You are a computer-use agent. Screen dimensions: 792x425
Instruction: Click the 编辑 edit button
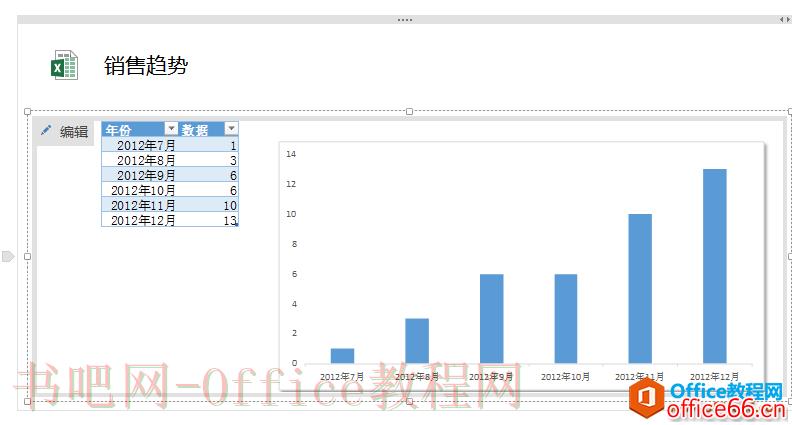(x=64, y=132)
